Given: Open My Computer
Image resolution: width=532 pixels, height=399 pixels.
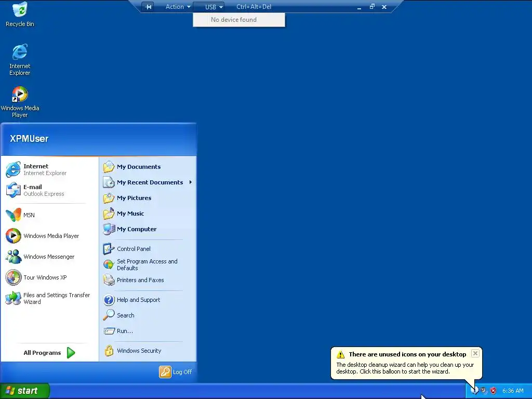Looking at the screenshot, I should 148,229.
